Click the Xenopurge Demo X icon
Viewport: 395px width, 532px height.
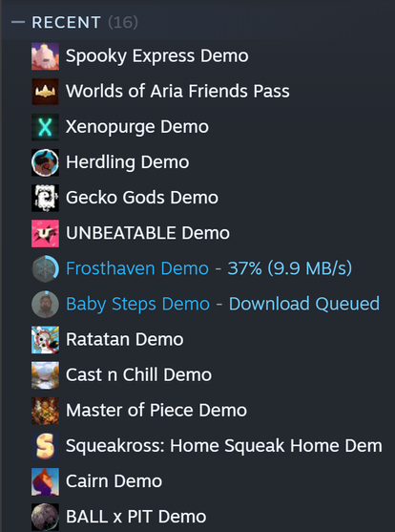click(45, 127)
